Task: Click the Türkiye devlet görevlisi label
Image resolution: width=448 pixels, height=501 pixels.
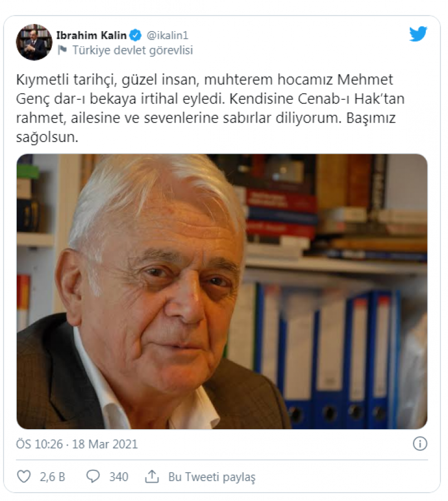Action: [x=132, y=50]
